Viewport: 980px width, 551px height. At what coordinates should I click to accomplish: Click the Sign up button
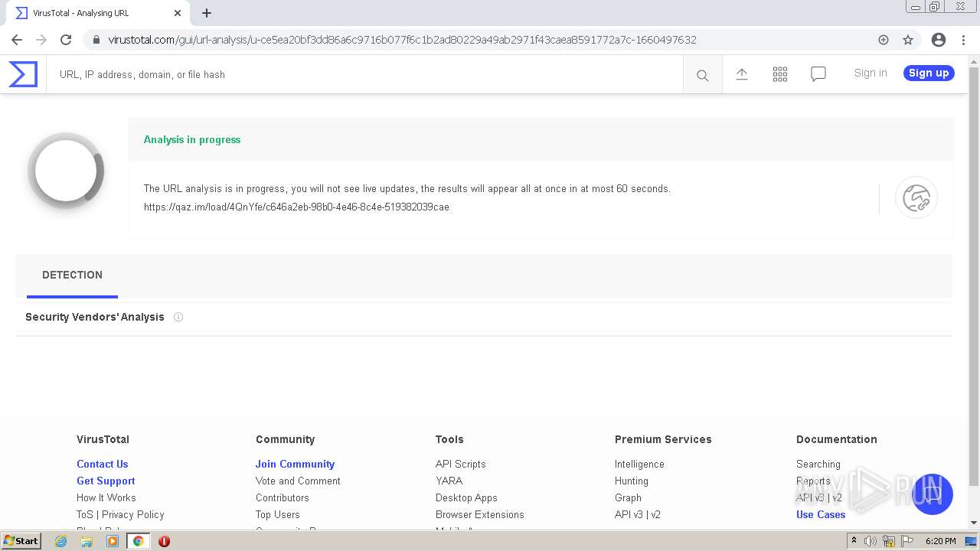[x=929, y=73]
